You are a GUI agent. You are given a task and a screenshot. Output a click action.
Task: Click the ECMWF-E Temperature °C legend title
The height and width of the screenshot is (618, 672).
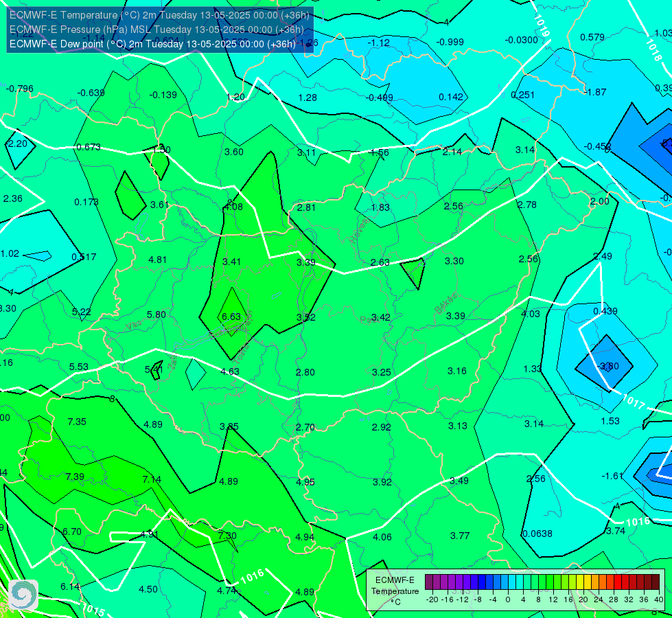tap(395, 591)
